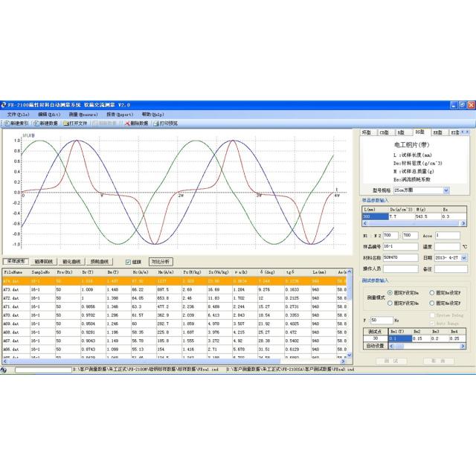Select the Bm2 cell with value 0.15
The width and height of the screenshot is (476, 476).
point(421,338)
